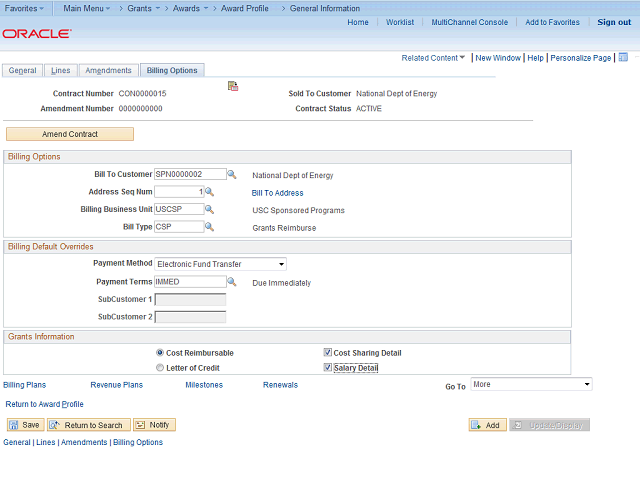
Task: Choose the Letter of Credit radio button
Action: coord(160,368)
